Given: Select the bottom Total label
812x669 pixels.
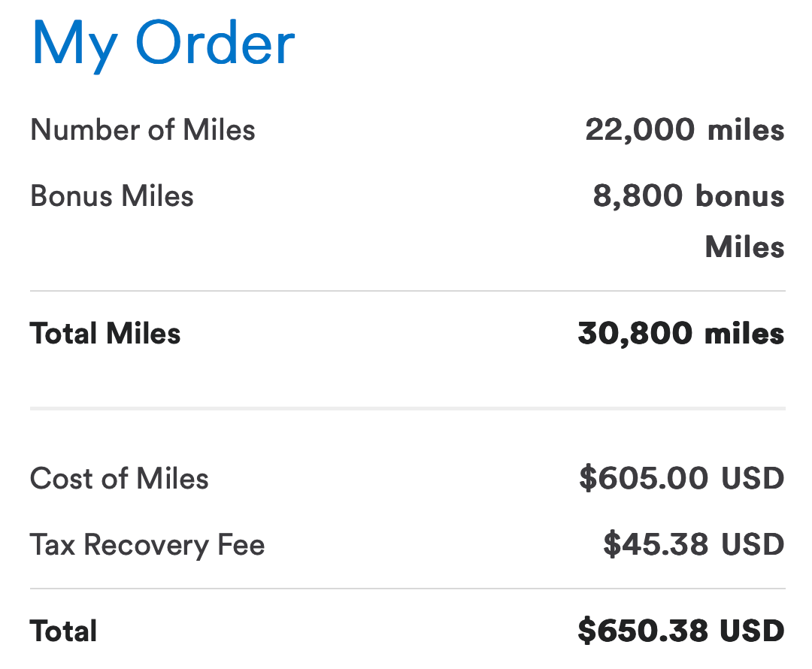Looking at the screenshot, I should [x=64, y=631].
